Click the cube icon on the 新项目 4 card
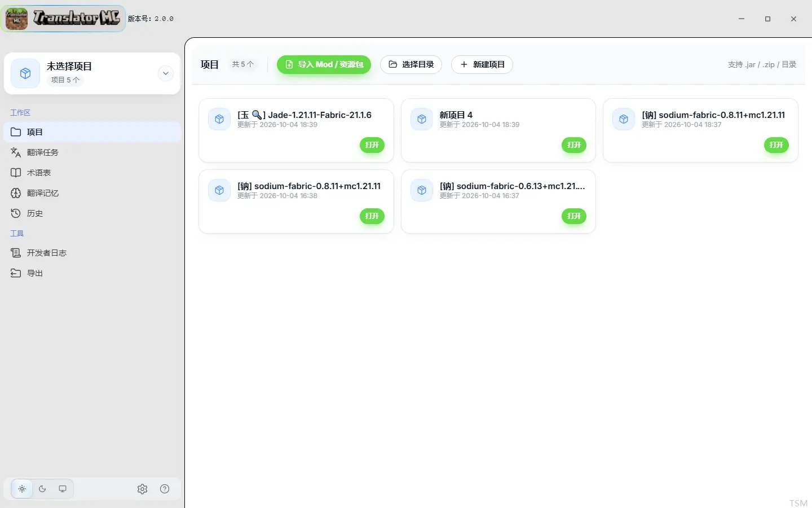Screen dimensions: 812x508 422,119
